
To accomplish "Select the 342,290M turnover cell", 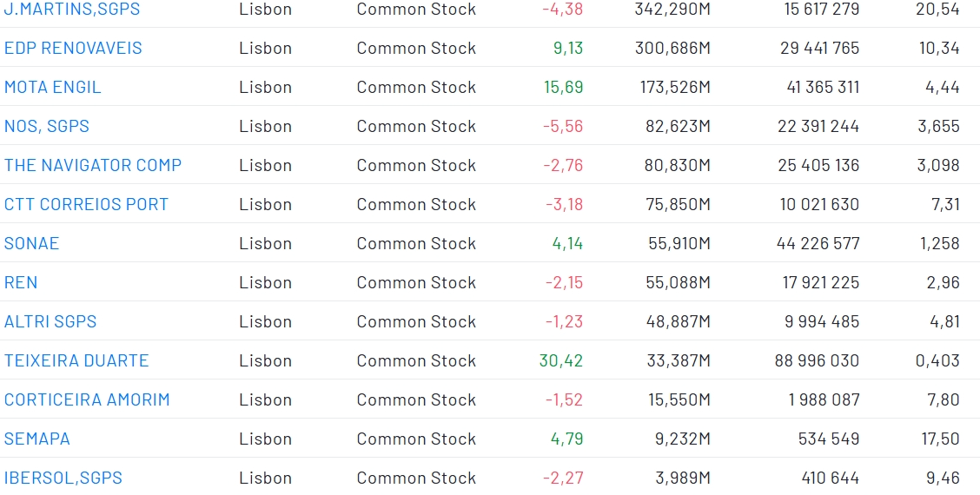I will (672, 10).
